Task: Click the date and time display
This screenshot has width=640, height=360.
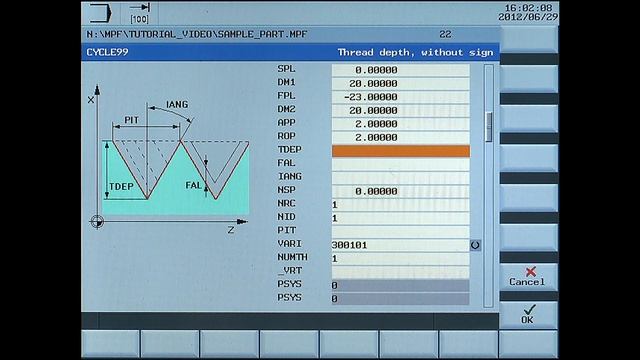Action: (528, 13)
